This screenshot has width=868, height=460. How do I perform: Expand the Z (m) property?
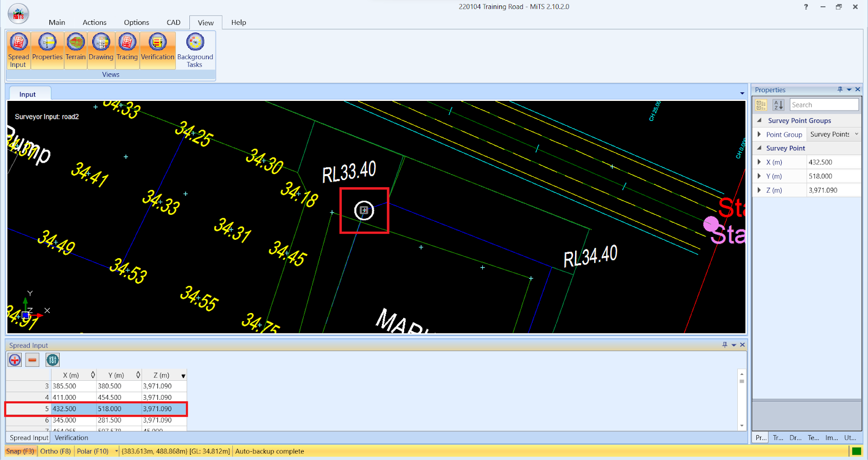tap(759, 190)
